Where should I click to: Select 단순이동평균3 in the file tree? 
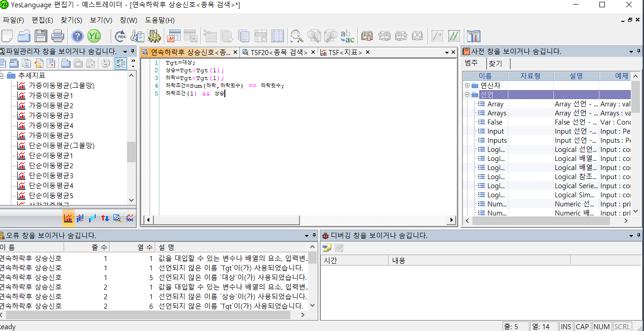click(51, 176)
